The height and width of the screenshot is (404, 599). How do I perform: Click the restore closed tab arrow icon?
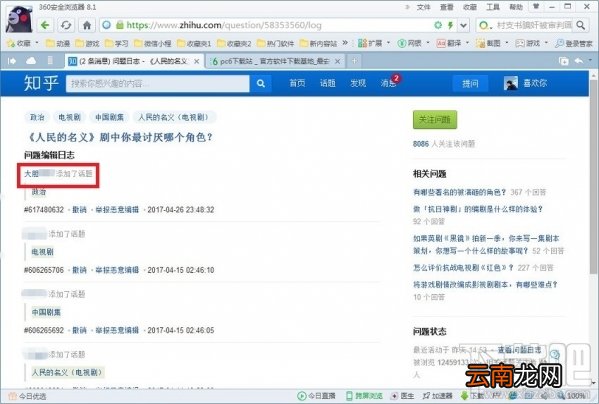[579, 61]
